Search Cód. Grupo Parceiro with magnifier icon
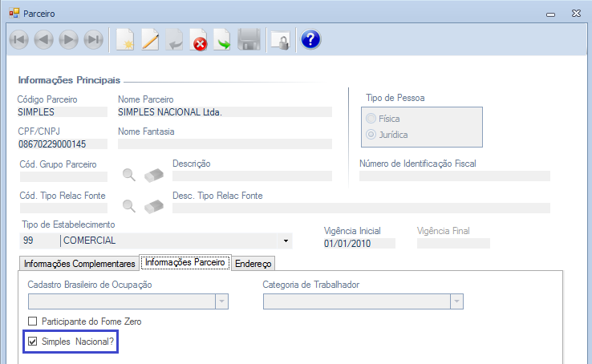592x364 pixels. (x=129, y=175)
